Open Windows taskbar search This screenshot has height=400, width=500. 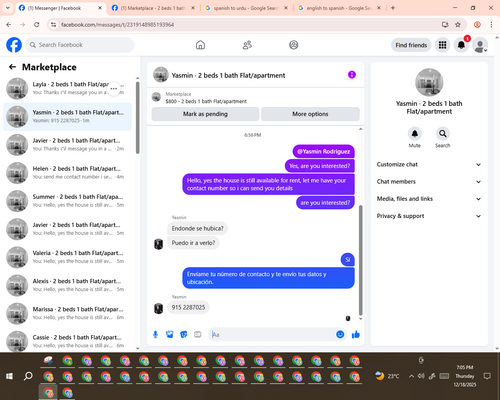pyautogui.click(x=28, y=376)
